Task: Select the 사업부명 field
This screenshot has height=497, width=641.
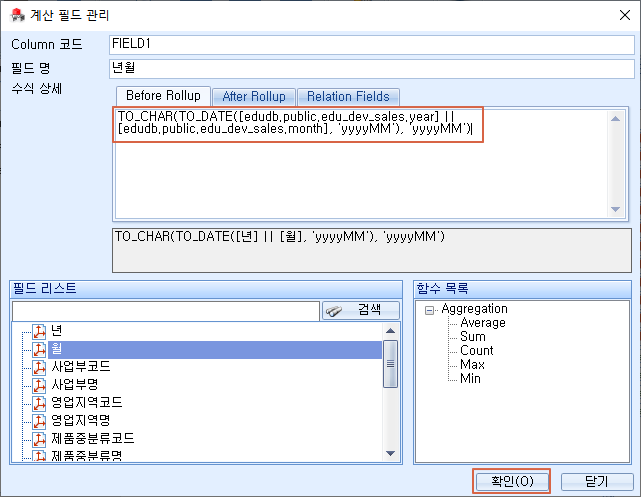Action: tap(74, 385)
